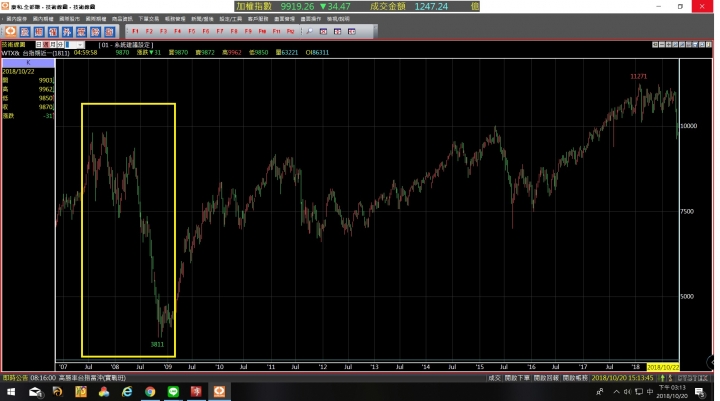The image size is (720, 401).
Task: Open the volume control in the tray
Action: 627,392
